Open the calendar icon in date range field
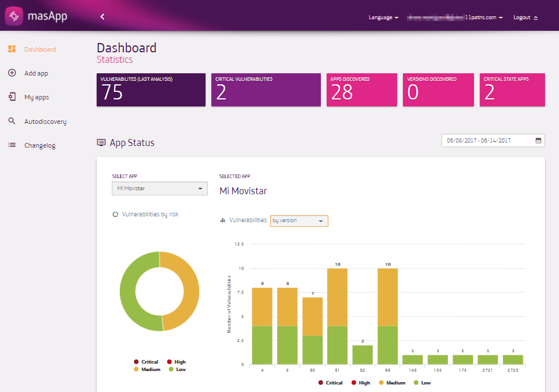This screenshot has height=392, width=559. click(538, 141)
